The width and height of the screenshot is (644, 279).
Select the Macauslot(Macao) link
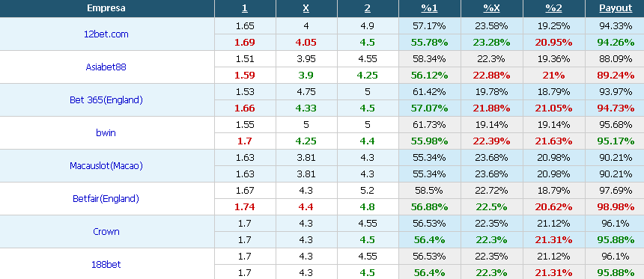click(106, 165)
